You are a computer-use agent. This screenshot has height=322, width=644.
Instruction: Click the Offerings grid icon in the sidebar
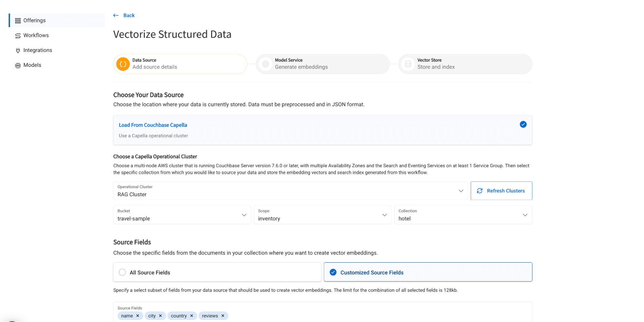click(18, 21)
